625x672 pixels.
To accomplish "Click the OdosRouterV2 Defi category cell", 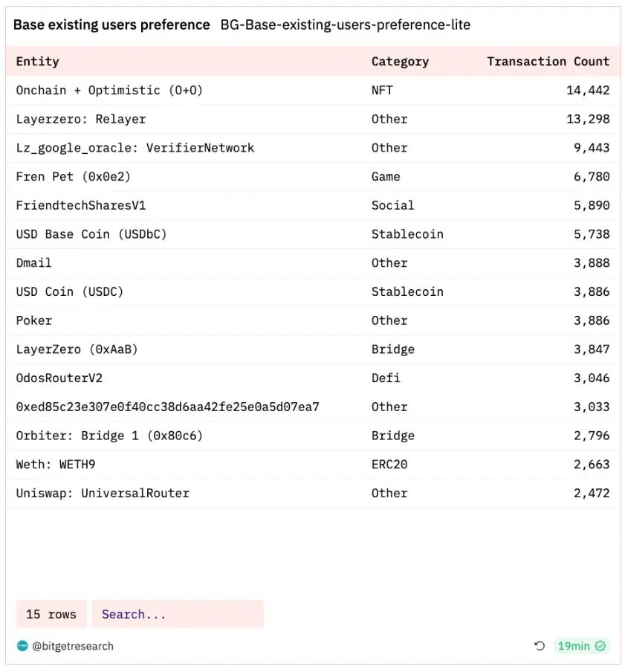I will [386, 378].
